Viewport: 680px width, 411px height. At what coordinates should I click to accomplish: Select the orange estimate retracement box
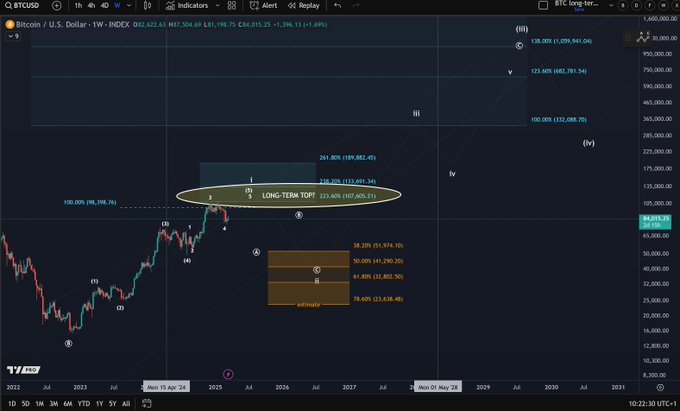tap(308, 278)
